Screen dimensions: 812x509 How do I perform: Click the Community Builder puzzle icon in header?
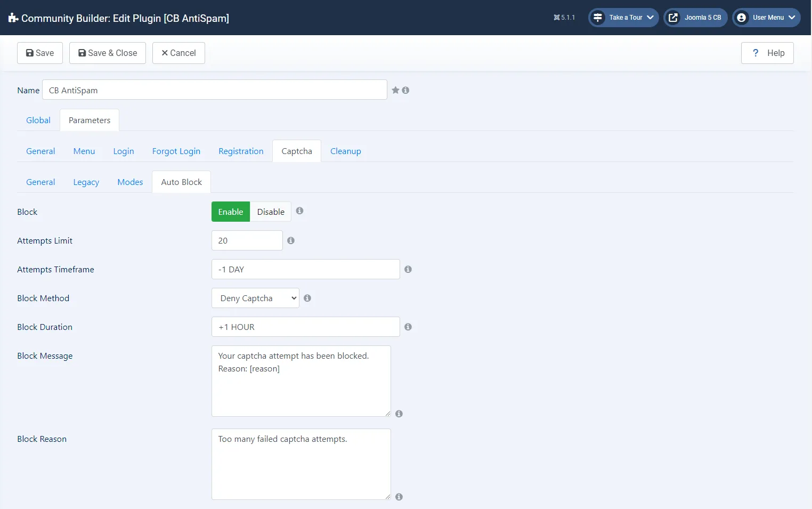(13, 18)
